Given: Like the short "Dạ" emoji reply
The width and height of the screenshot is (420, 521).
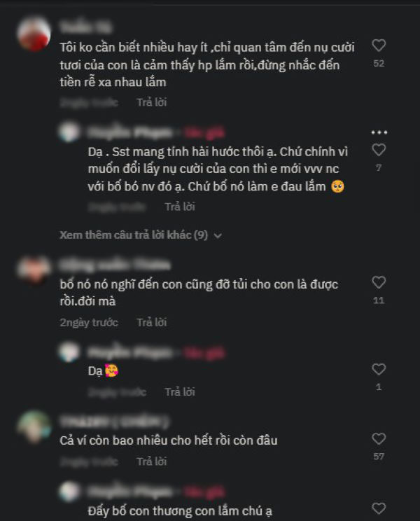Looking at the screenshot, I should tap(379, 369).
